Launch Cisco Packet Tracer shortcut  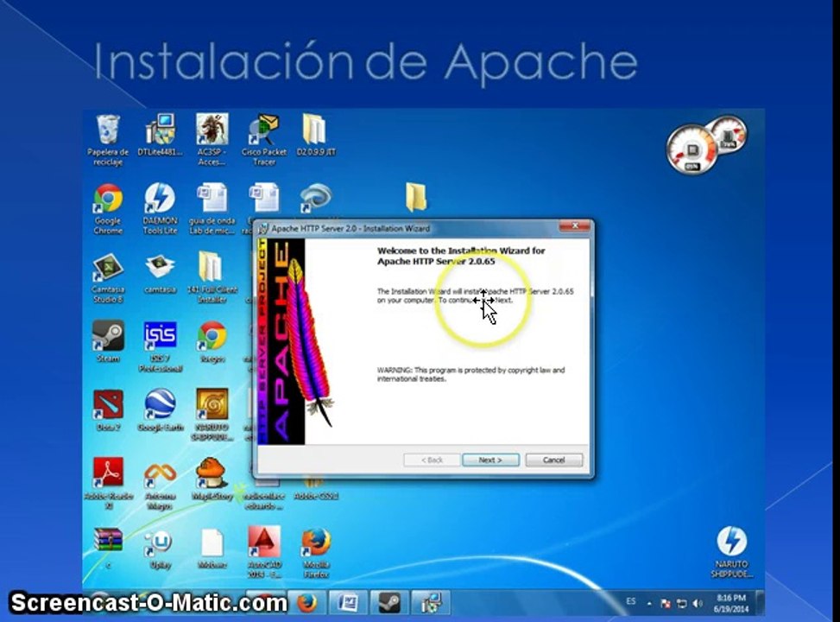[264, 139]
